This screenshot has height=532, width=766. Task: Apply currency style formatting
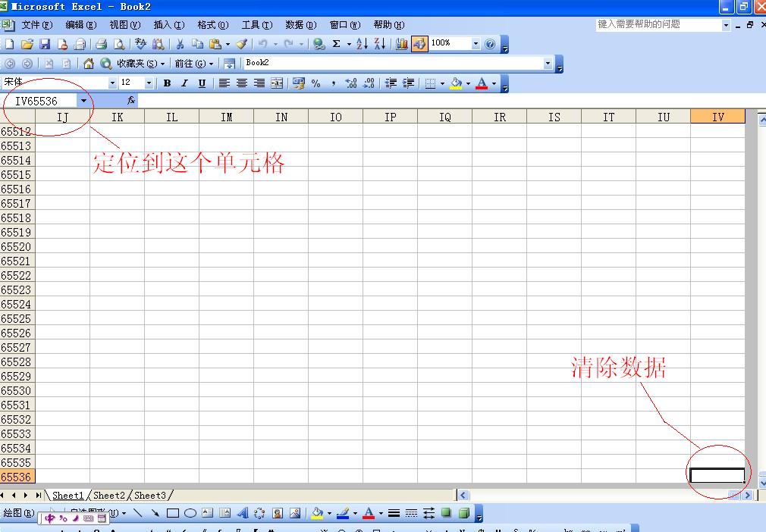pyautogui.click(x=299, y=83)
